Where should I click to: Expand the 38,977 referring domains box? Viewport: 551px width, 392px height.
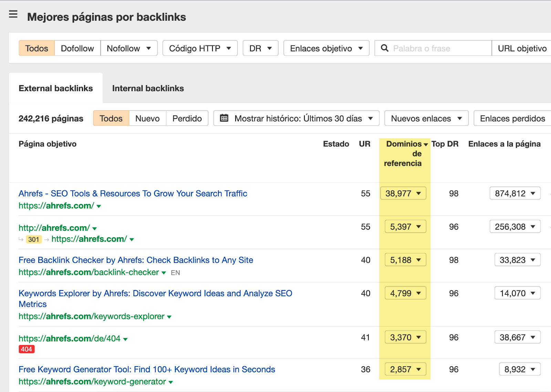point(403,193)
